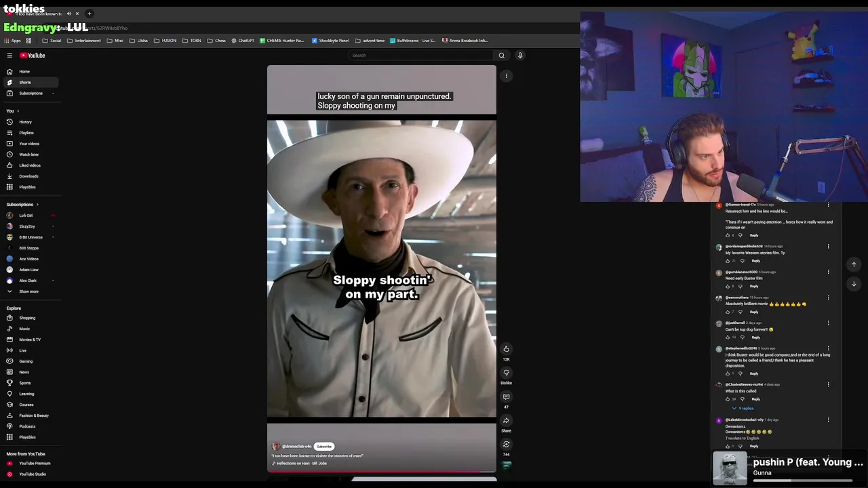
Task: Click 'Translate to English' on last comment
Action: coord(742,439)
